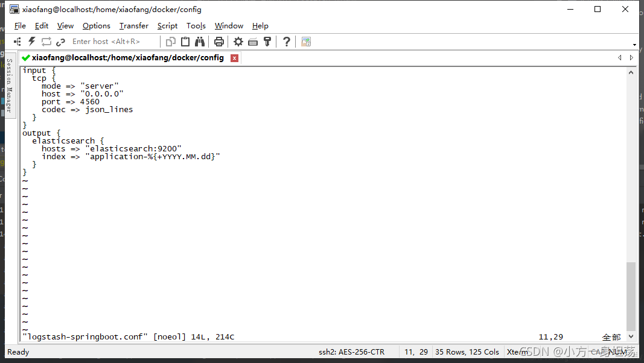
Task: Close the session tab with red X
Action: click(235, 58)
